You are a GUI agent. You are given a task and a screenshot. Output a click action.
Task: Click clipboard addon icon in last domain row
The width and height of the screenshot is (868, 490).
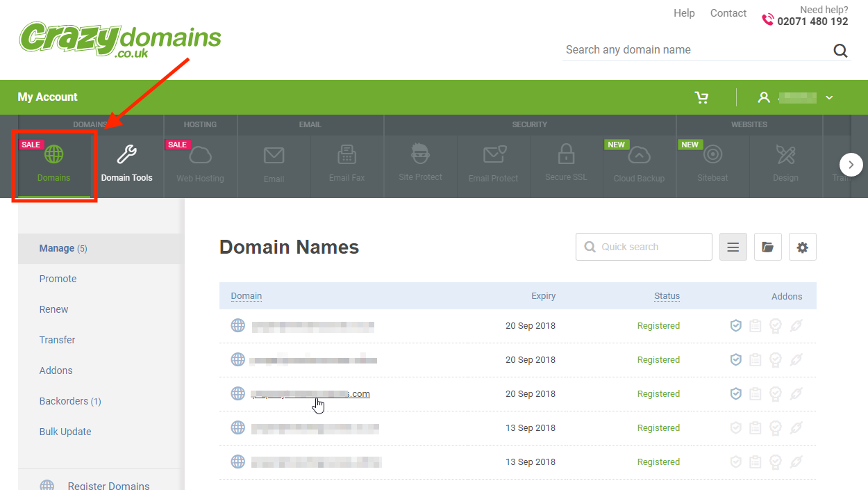pos(756,462)
